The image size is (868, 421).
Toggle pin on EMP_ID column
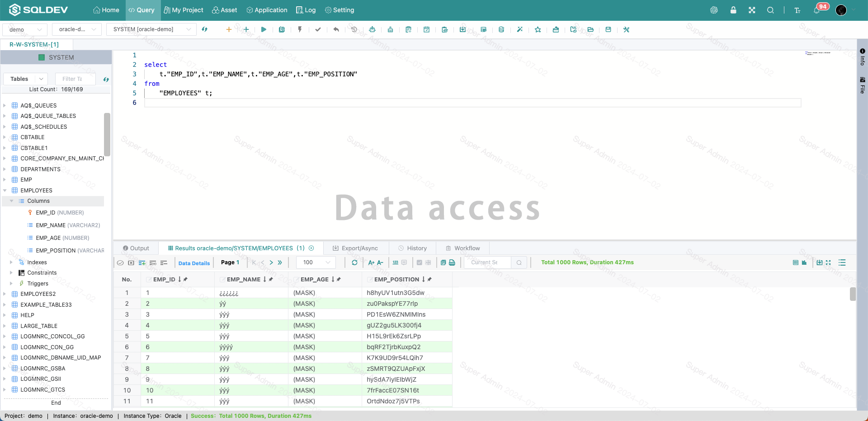(185, 280)
